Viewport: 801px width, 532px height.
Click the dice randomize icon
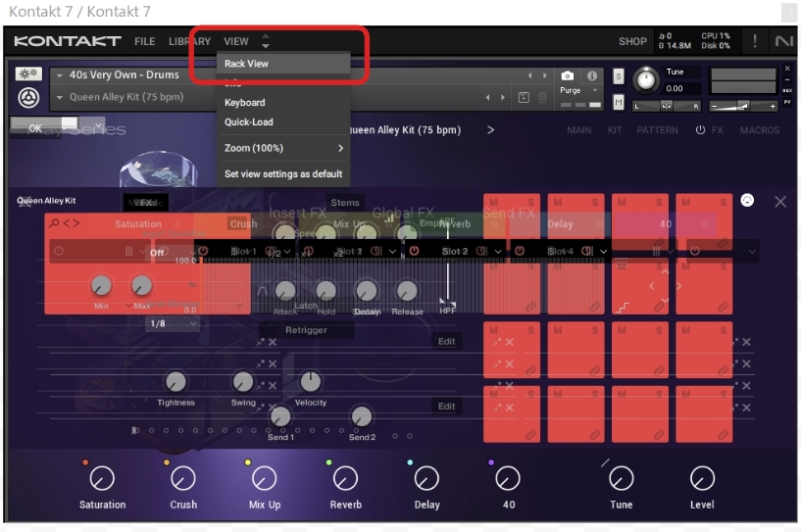click(x=747, y=200)
